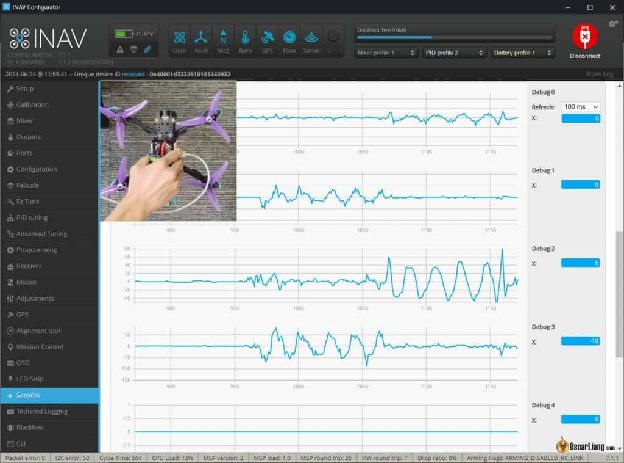Screen dimensions: 624x463
Task: Click the failsafe parachute status icon
Action: (134, 50)
